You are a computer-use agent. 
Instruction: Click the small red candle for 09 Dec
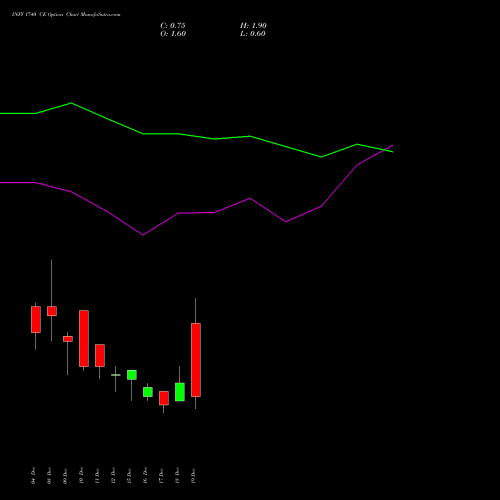pyautogui.click(x=68, y=339)
